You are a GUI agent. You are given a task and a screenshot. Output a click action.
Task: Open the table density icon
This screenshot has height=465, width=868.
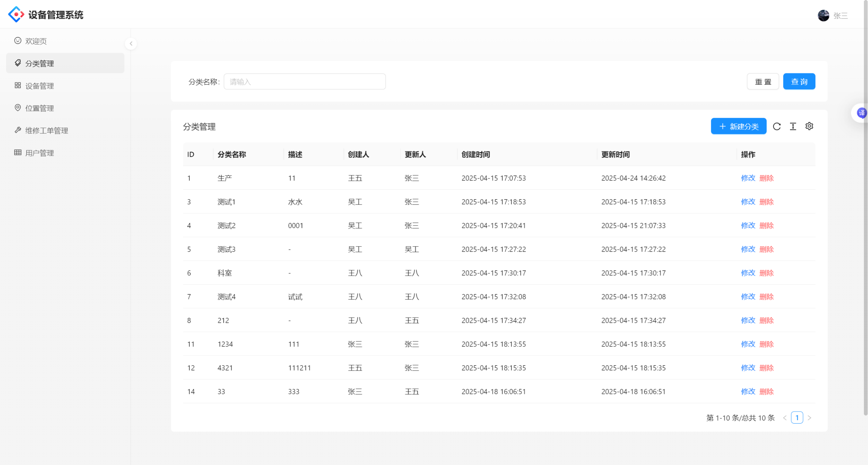[x=793, y=127]
